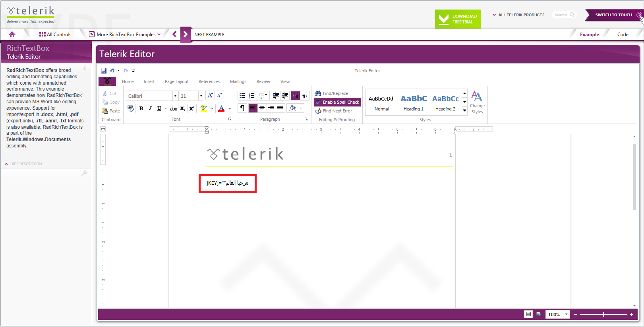Open the Code view tab

click(623, 35)
